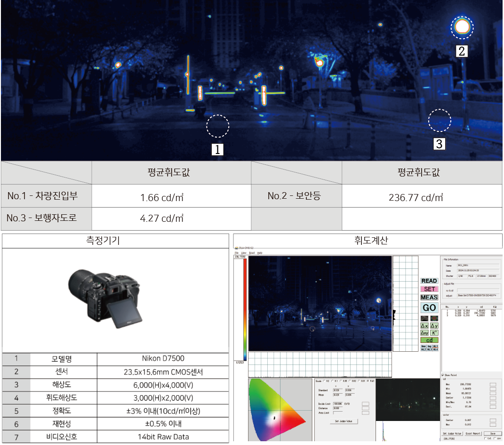Switch to K° color temperature mode

tap(434, 333)
